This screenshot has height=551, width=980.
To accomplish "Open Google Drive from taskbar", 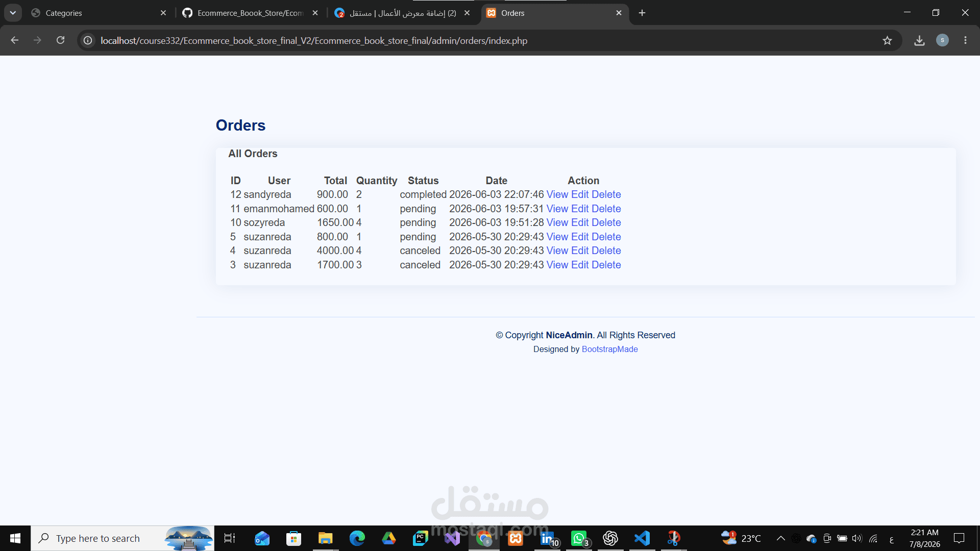I will [389, 538].
